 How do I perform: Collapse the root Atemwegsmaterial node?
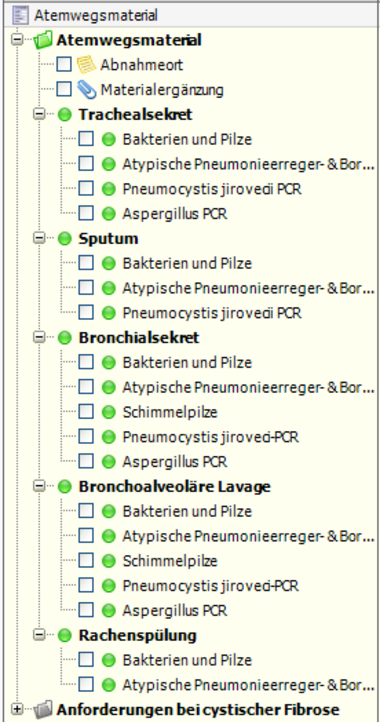pos(17,40)
